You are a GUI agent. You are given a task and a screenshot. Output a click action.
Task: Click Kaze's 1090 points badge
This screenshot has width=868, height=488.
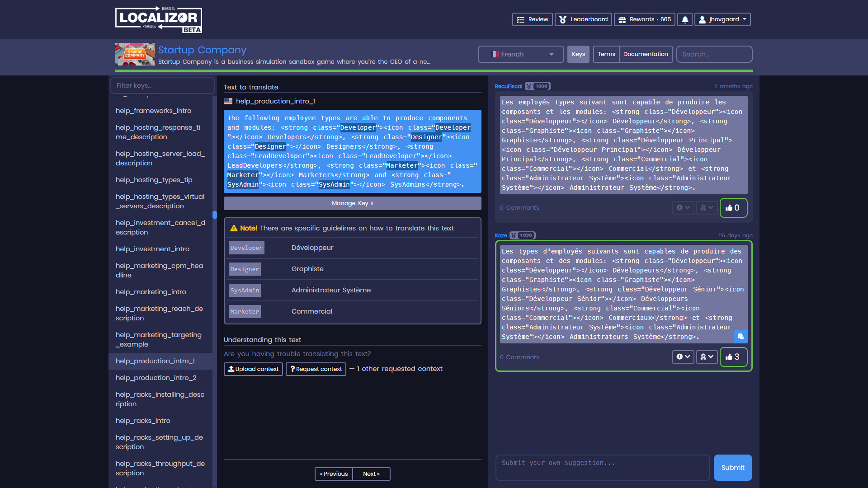tap(522, 235)
